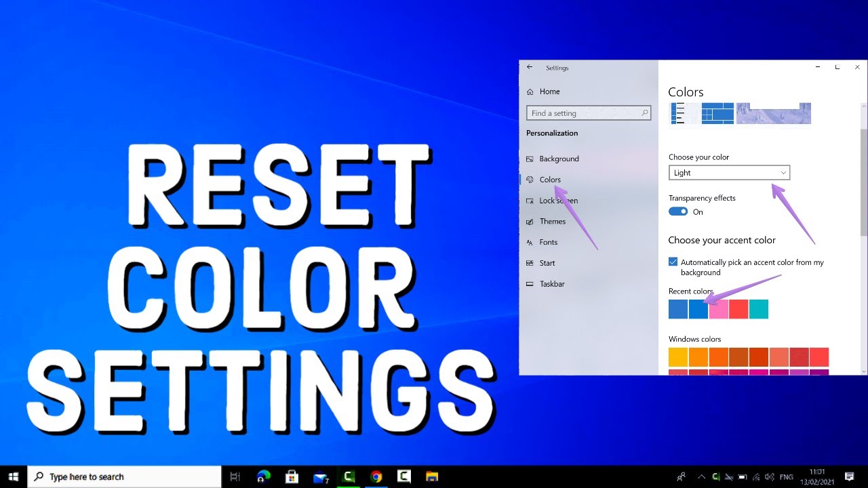This screenshot has width=868, height=488.
Task: Expand the Choose your color dropdown
Action: tap(729, 173)
